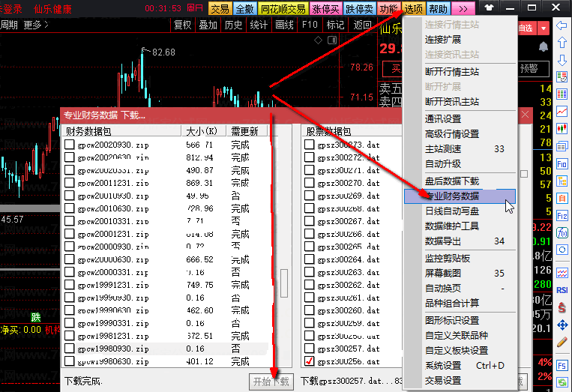
Task: Click the blue circle sidebar icon
Action: point(562,250)
